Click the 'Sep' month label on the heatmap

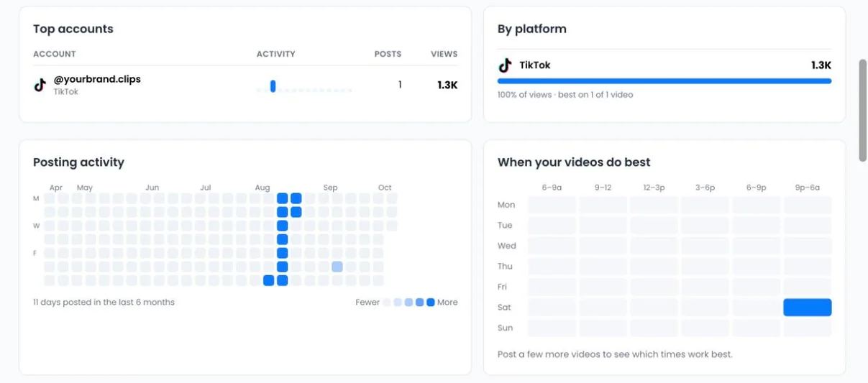tap(330, 188)
